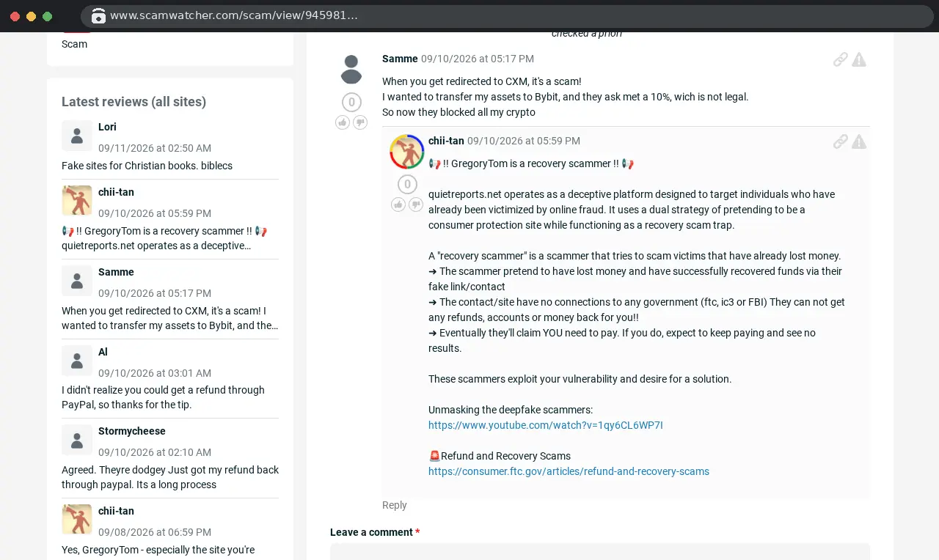The width and height of the screenshot is (939, 560).
Task: Open Stormycheese's name in Latest reviews
Action: click(132, 431)
